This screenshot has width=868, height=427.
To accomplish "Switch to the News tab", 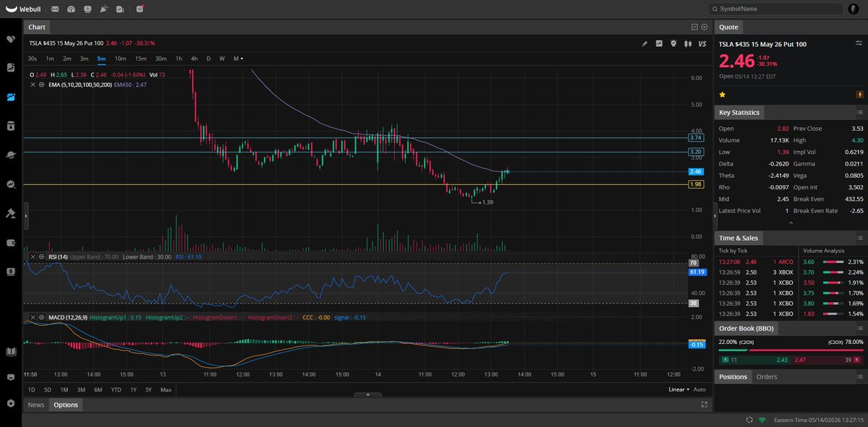I will [x=35, y=405].
